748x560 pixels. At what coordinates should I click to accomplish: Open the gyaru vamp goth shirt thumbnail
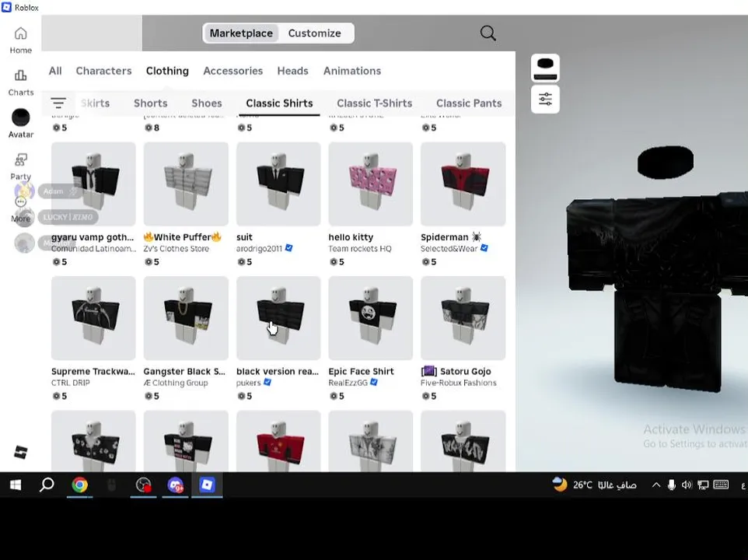coord(93,184)
